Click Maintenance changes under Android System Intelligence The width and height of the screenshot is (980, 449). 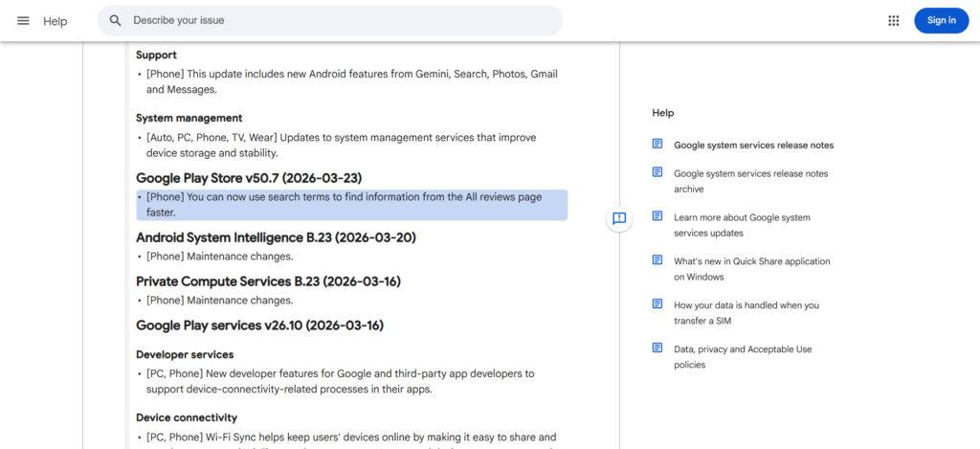tap(219, 257)
